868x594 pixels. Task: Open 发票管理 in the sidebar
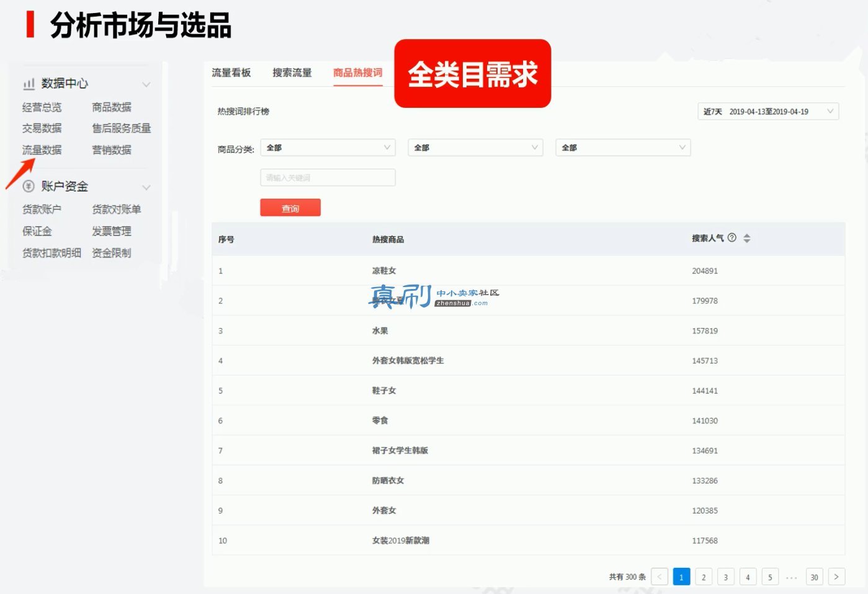point(112,231)
